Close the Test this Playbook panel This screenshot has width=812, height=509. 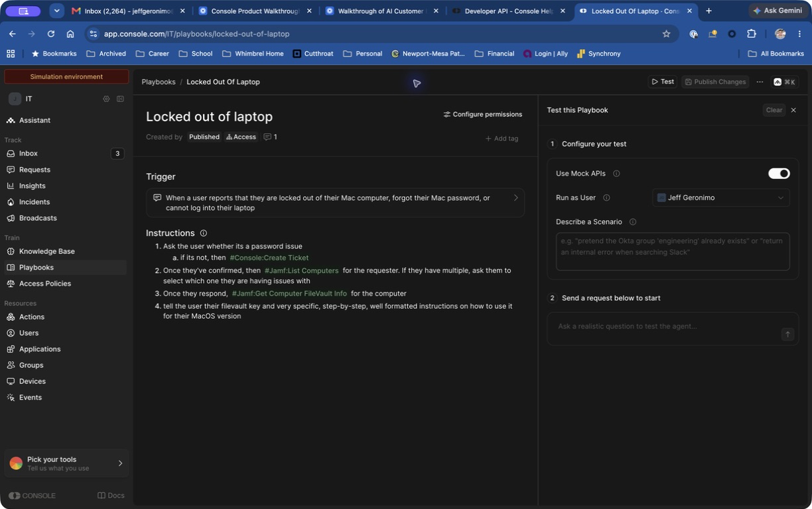point(793,110)
